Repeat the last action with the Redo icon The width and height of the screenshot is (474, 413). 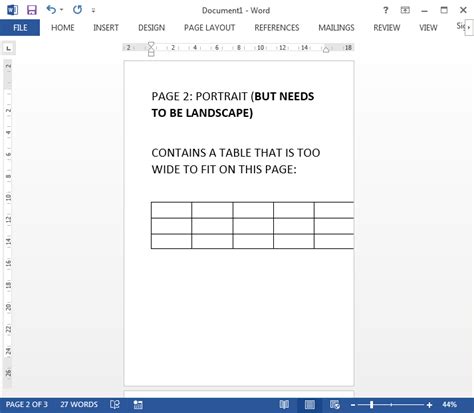[77, 10]
